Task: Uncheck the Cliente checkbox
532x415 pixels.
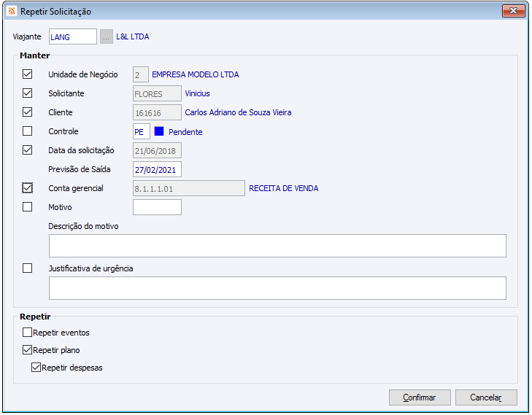Action: point(28,112)
